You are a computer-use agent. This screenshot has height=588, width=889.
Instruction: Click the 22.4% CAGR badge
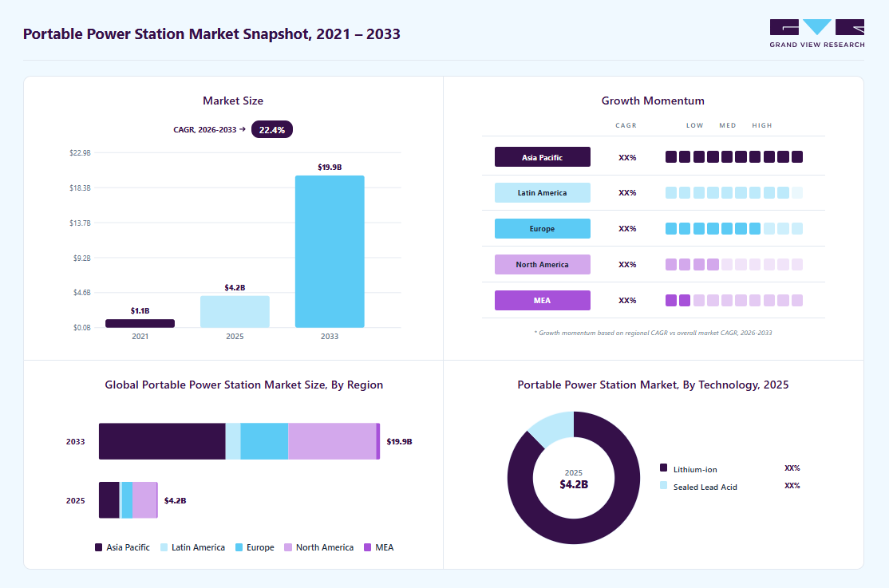pyautogui.click(x=272, y=130)
